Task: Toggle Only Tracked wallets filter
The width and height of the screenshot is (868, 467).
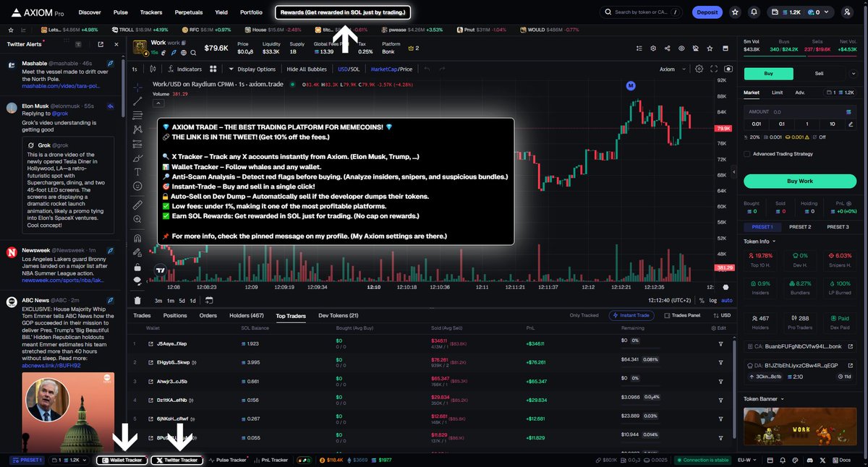Action: point(584,315)
